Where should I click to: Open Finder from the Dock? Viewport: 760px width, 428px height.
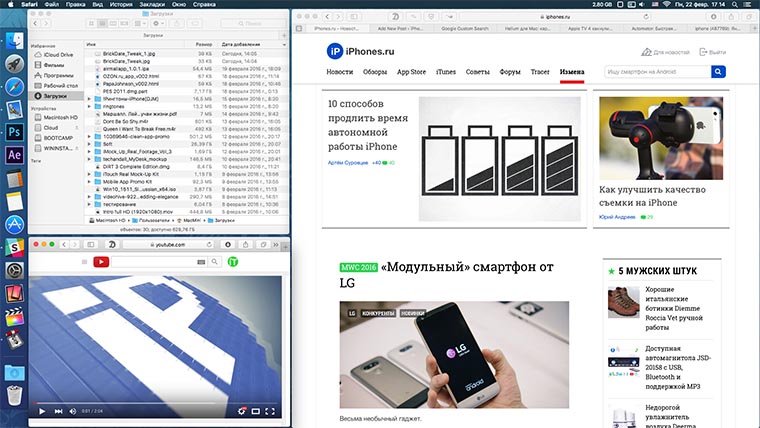point(14,41)
